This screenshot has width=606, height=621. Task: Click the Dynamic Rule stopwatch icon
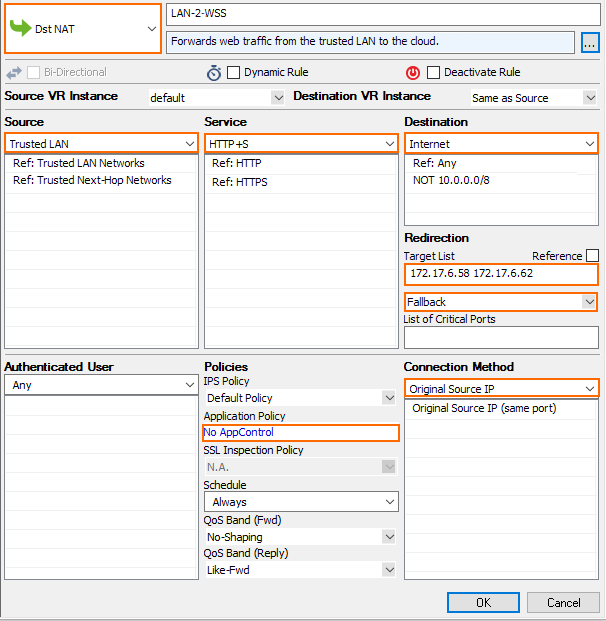click(214, 73)
